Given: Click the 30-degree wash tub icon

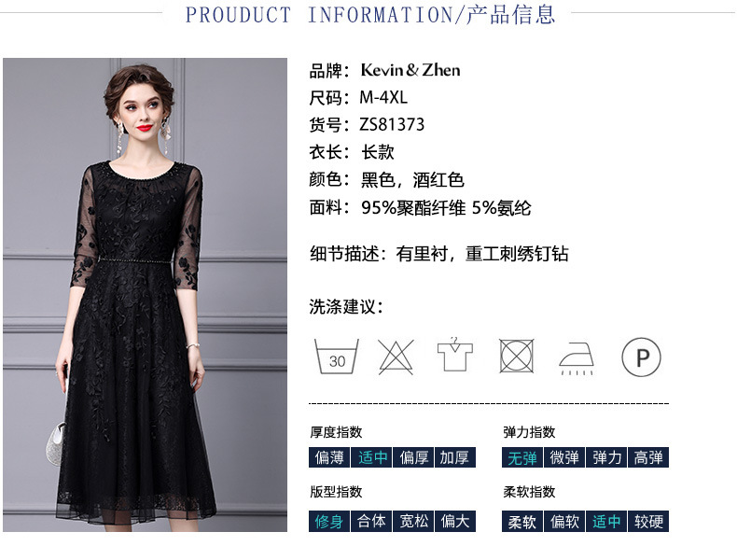Looking at the screenshot, I should point(337,357).
